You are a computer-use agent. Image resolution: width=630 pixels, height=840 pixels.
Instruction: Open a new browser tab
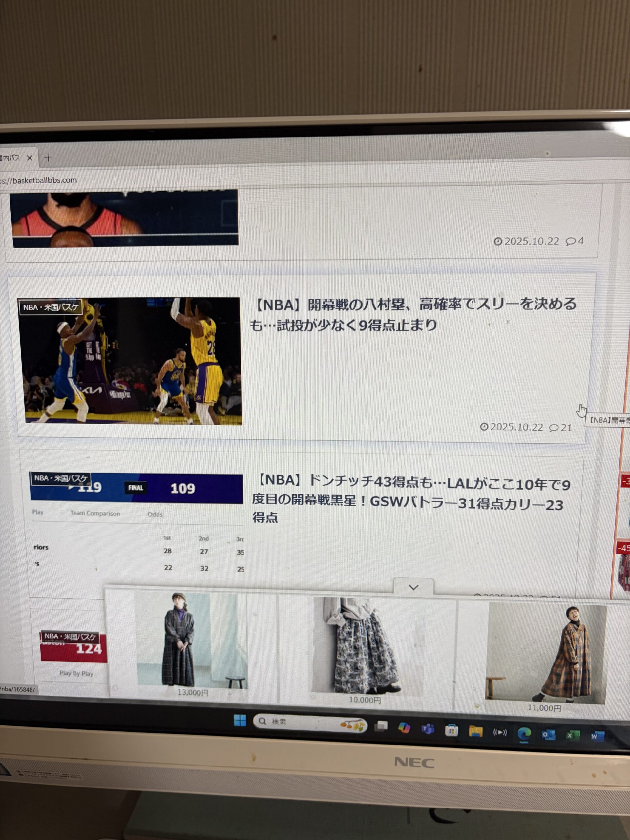[48, 157]
